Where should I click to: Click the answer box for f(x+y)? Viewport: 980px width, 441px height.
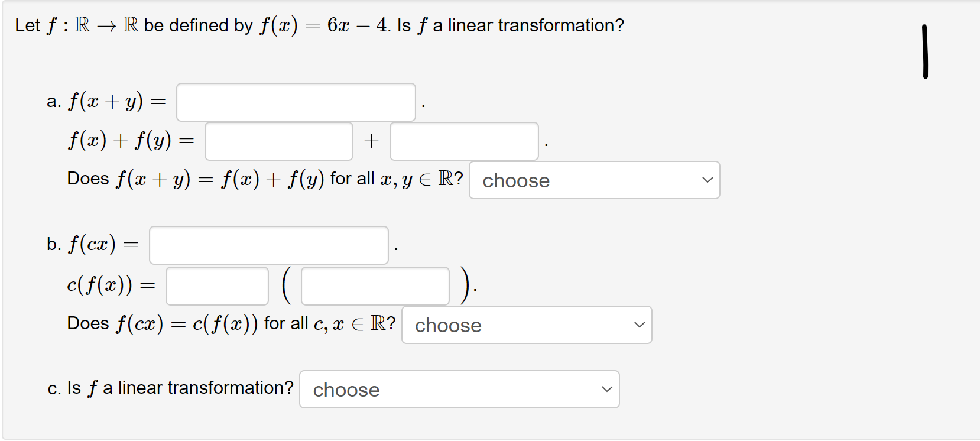[296, 102]
